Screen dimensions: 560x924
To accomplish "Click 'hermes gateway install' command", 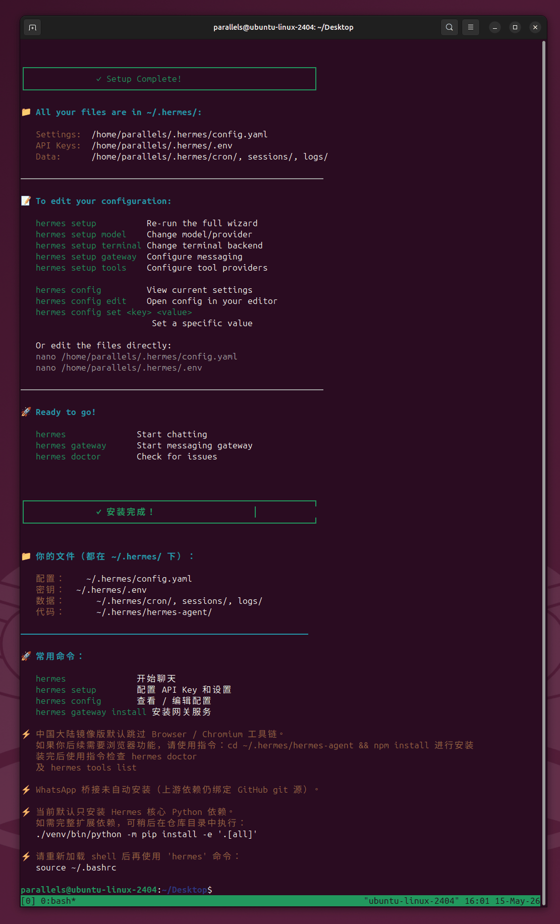I will [91, 712].
